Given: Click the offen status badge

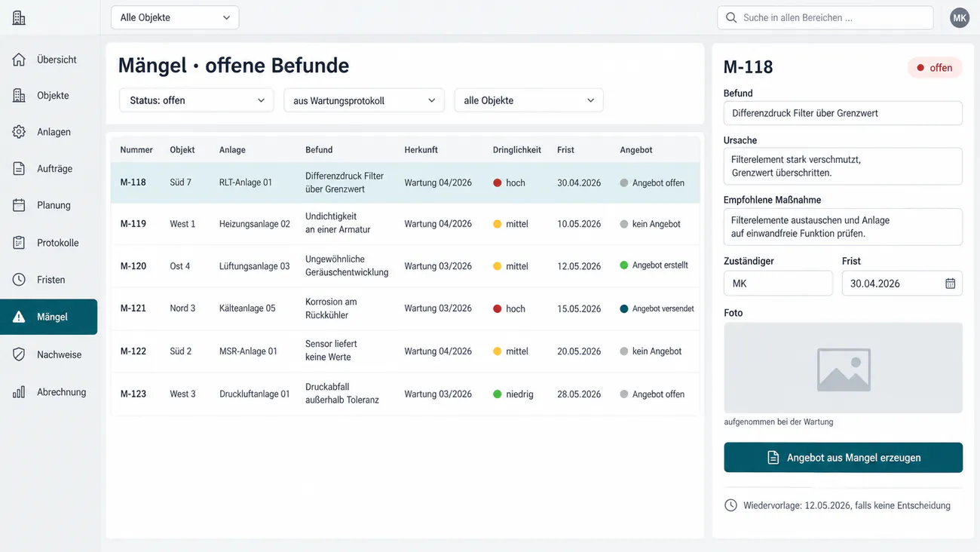Looking at the screenshot, I should (935, 68).
